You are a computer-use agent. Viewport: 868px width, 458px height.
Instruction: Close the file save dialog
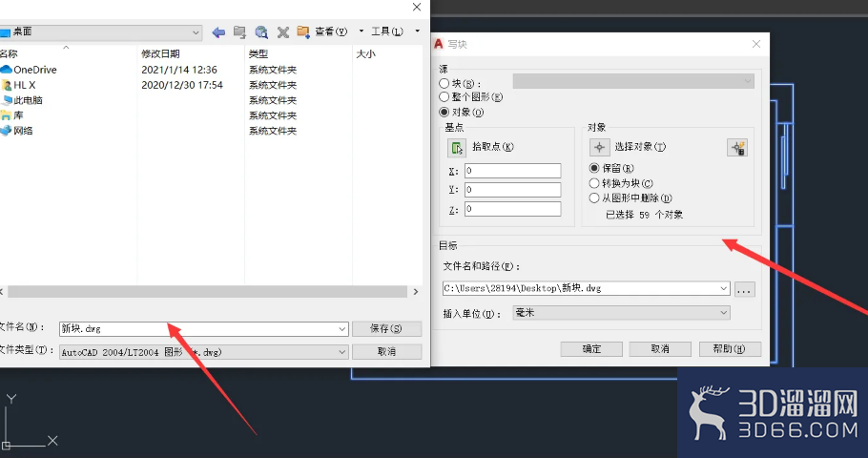(417, 8)
